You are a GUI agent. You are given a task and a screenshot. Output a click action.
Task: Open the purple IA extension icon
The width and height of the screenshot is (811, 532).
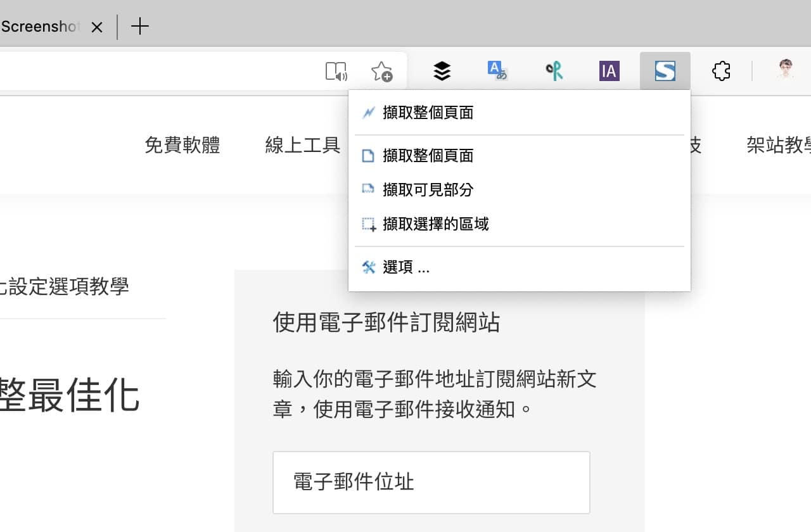pos(609,71)
